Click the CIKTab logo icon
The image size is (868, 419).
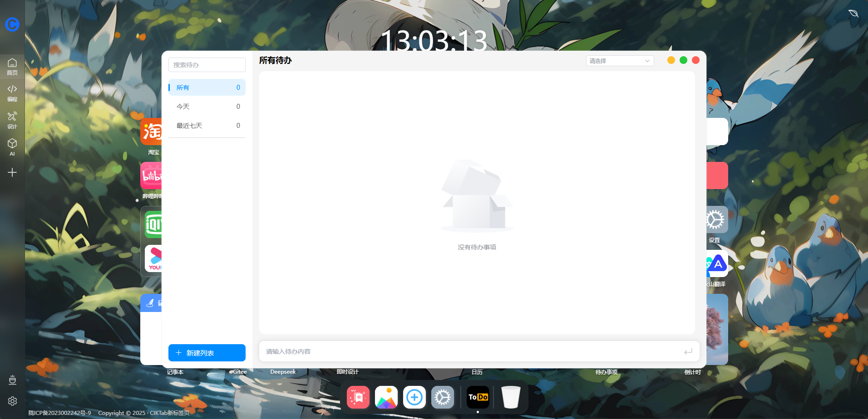click(12, 24)
